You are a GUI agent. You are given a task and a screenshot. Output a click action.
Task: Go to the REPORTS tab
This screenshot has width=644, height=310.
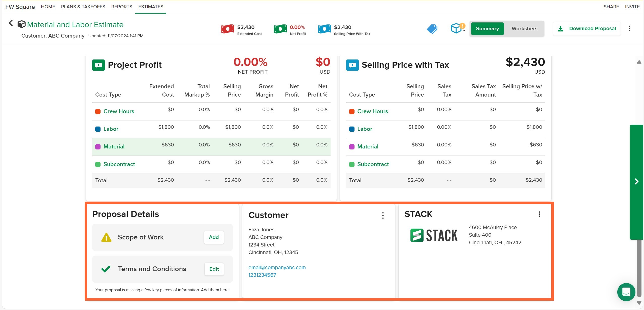pyautogui.click(x=122, y=7)
